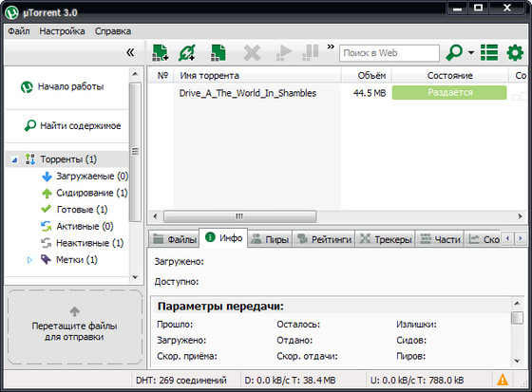Open search engine dropdown arrow
The height and width of the screenshot is (392, 532).
pos(471,53)
